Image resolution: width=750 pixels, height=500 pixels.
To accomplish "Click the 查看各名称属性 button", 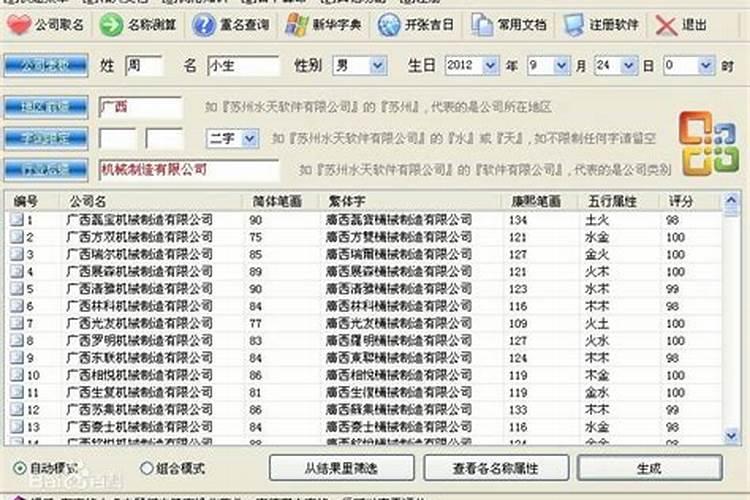I will (496, 468).
